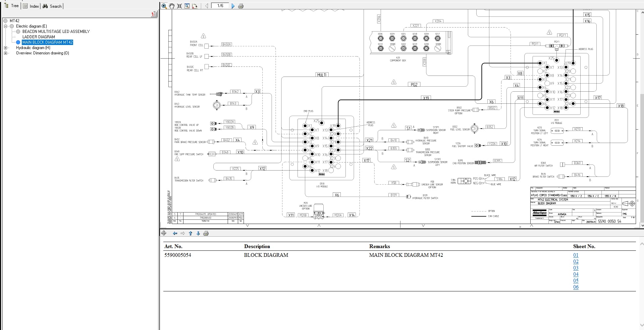Print the parts list from the lower toolbar
The height and width of the screenshot is (330, 644).
(x=206, y=233)
